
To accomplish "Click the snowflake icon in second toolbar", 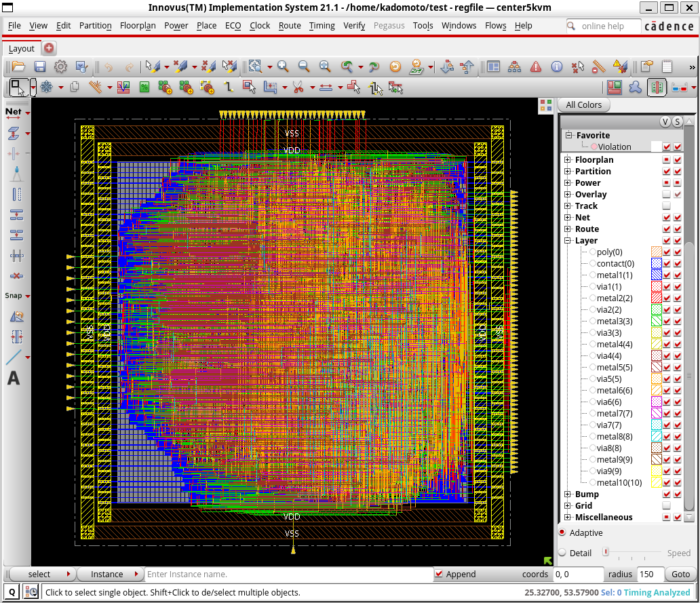I will 46,87.
